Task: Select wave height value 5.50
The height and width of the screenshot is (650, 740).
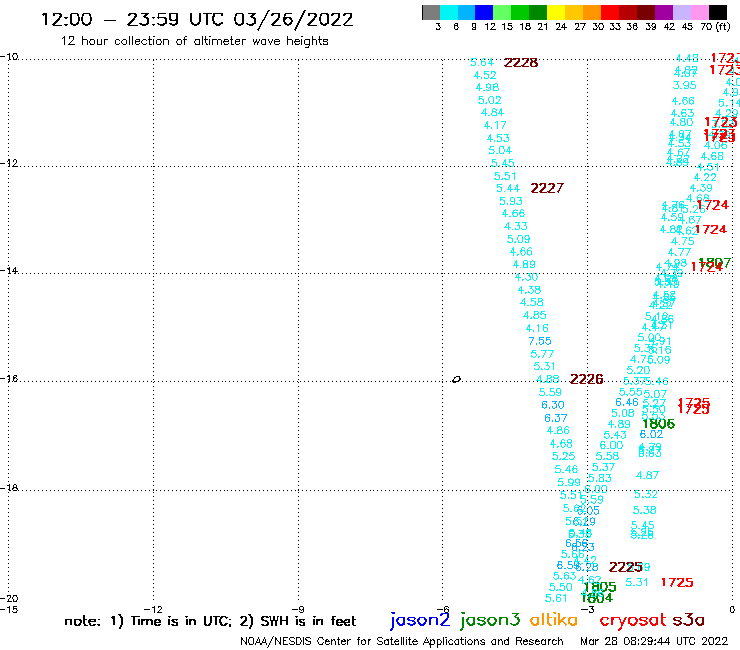Action: coord(561,587)
